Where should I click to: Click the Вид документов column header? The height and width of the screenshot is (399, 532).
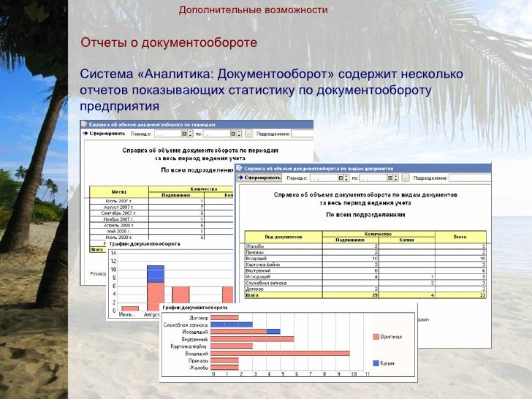click(284, 237)
